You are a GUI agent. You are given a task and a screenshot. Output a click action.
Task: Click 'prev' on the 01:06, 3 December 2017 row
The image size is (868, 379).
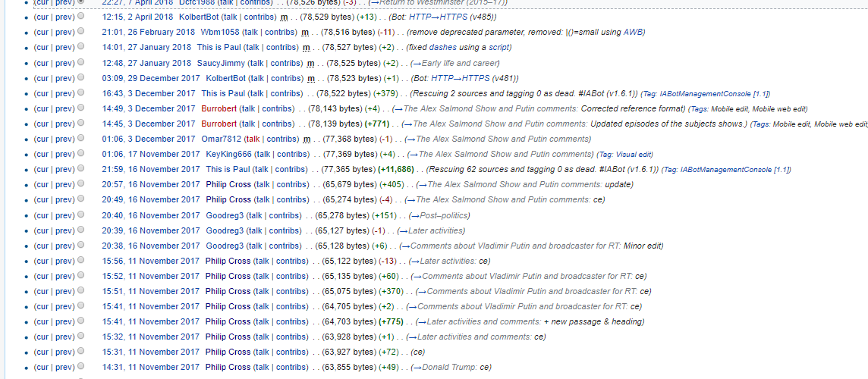tap(64, 139)
